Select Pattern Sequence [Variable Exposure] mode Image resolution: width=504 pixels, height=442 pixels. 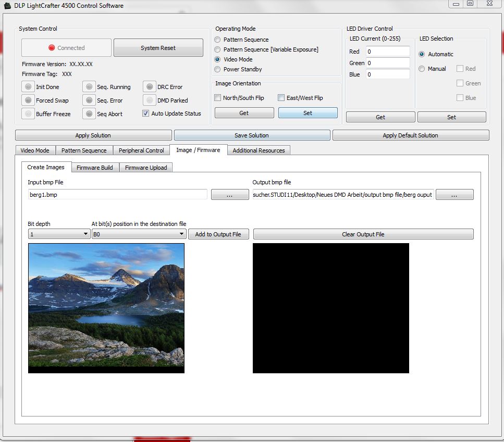pyautogui.click(x=218, y=49)
